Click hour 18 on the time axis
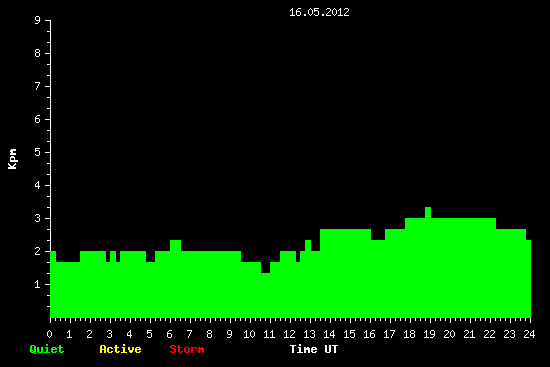Image resolution: width=550 pixels, height=367 pixels. [x=409, y=334]
